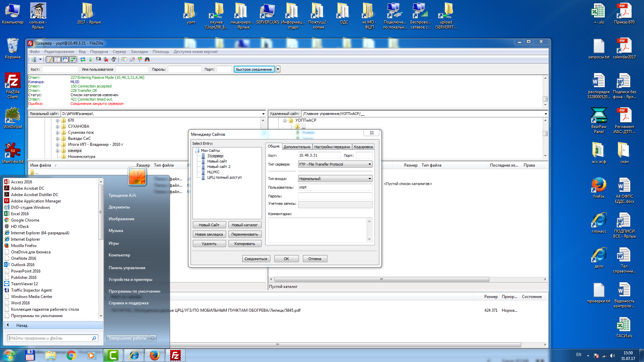Click the disconnect from server icon
This screenshot has height=362, width=644.
pos(106,59)
